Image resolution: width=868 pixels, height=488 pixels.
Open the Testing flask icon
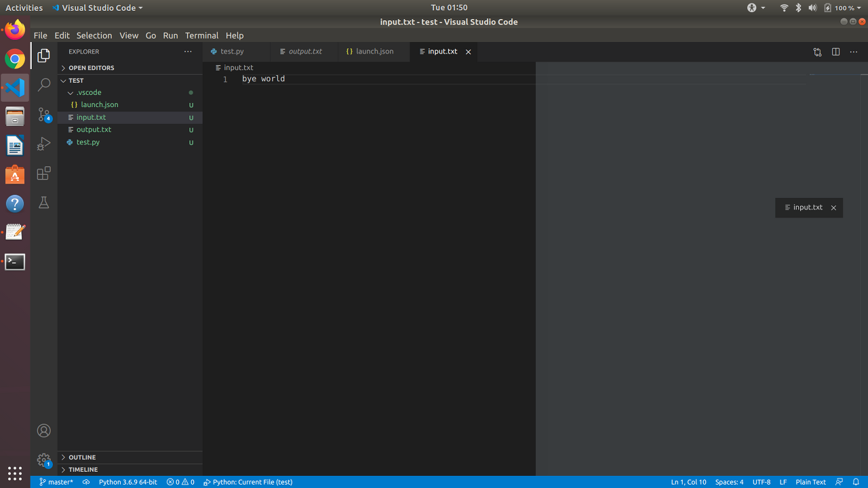(x=43, y=202)
